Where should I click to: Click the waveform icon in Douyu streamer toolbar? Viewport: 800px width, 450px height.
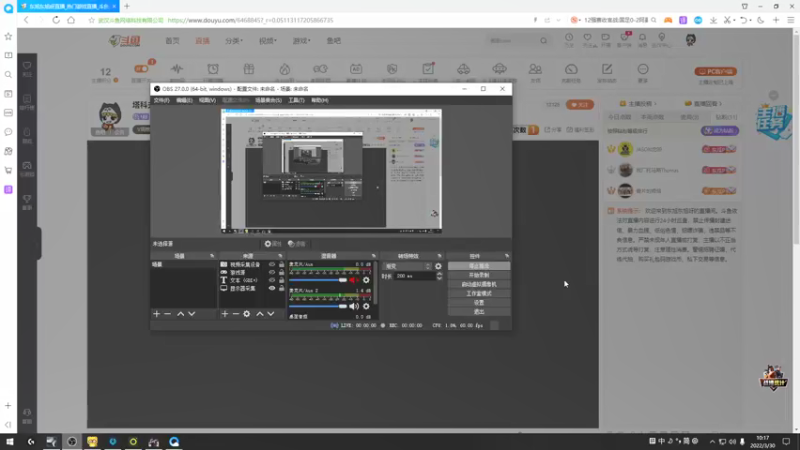[177, 69]
